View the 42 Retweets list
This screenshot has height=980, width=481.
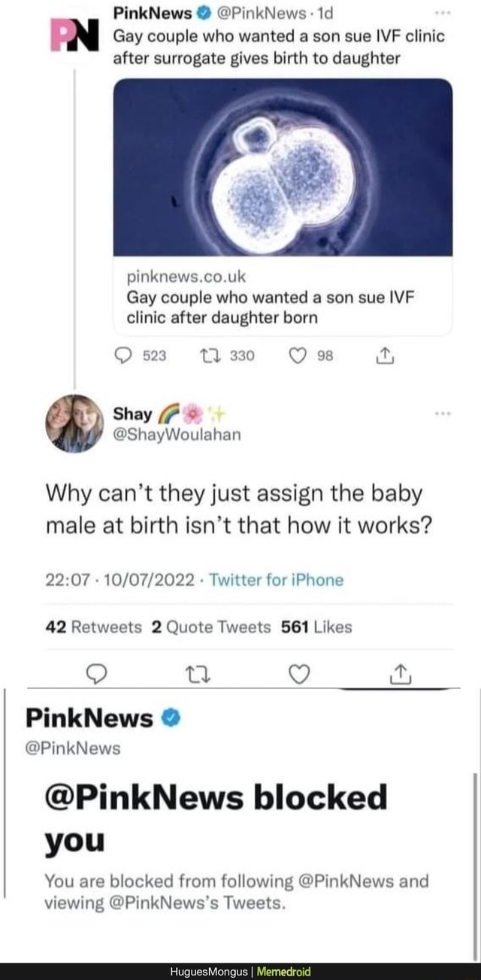coord(93,627)
